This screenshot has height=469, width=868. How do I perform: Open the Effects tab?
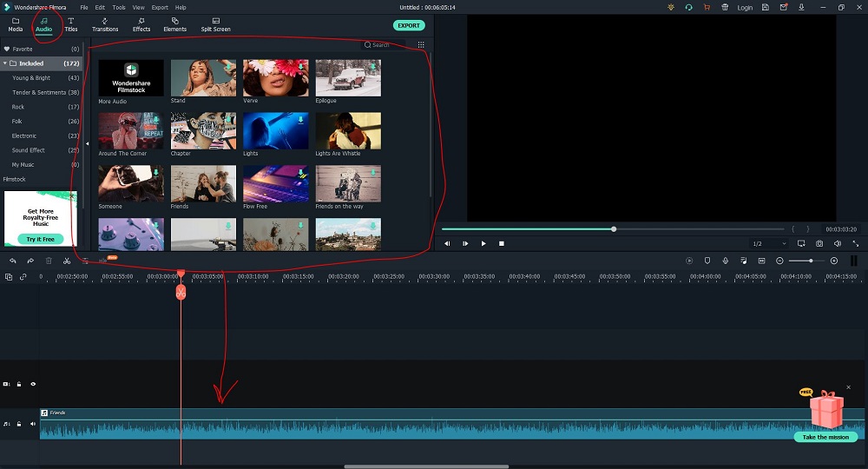pos(141,25)
